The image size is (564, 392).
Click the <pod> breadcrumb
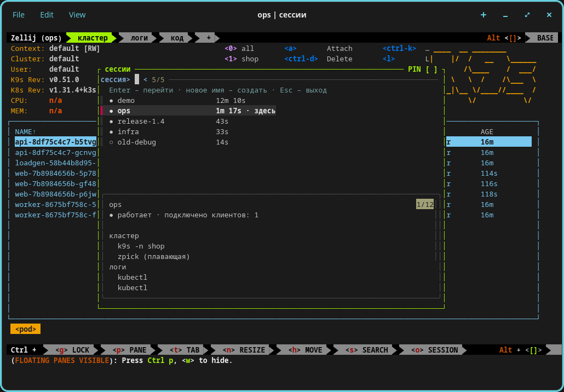[x=26, y=328]
